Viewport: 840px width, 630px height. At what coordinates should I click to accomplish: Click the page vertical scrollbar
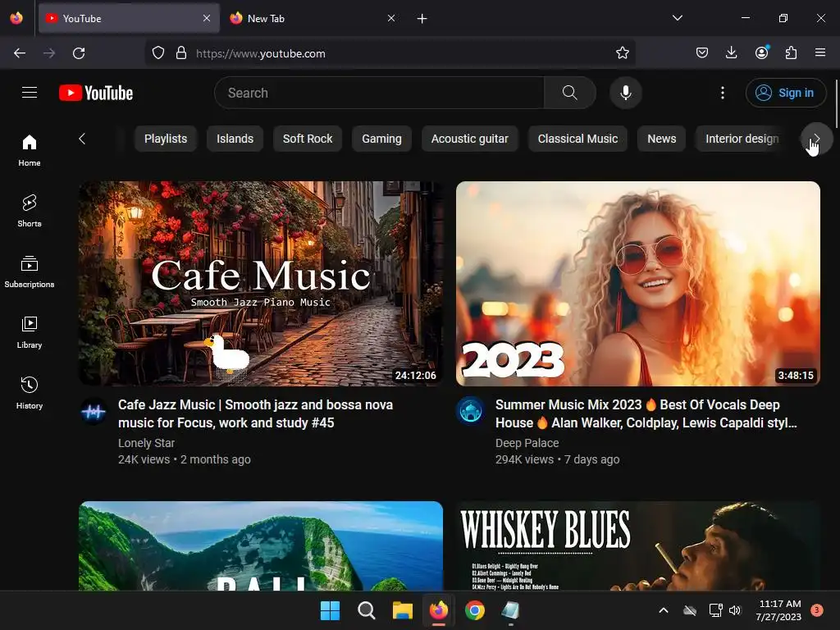click(x=836, y=105)
